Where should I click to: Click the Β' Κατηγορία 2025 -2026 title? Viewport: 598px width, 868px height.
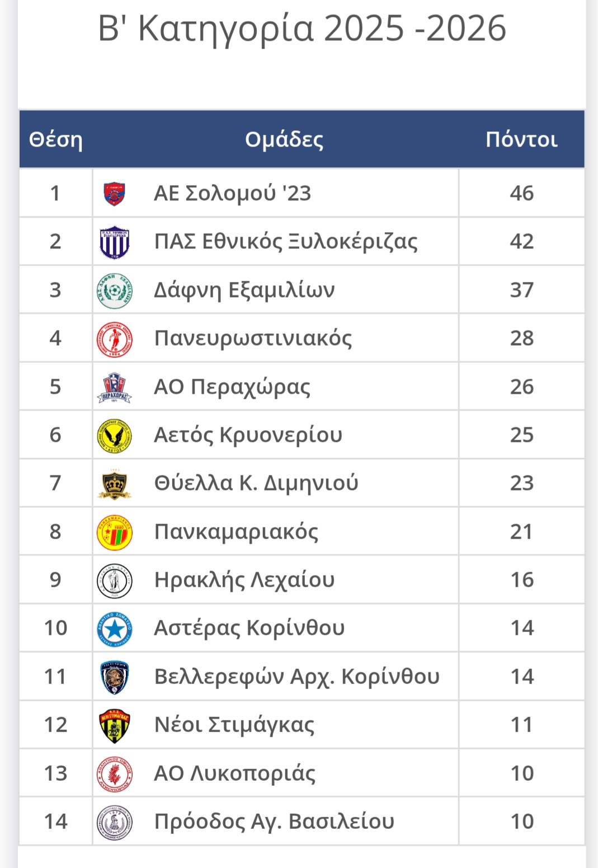click(302, 28)
